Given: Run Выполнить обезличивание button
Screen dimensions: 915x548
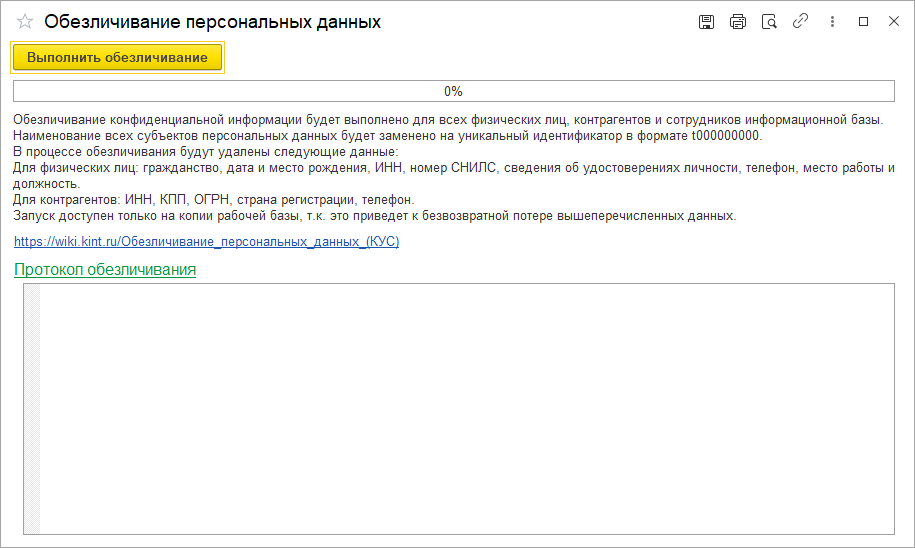Looking at the screenshot, I should tap(117, 57).
